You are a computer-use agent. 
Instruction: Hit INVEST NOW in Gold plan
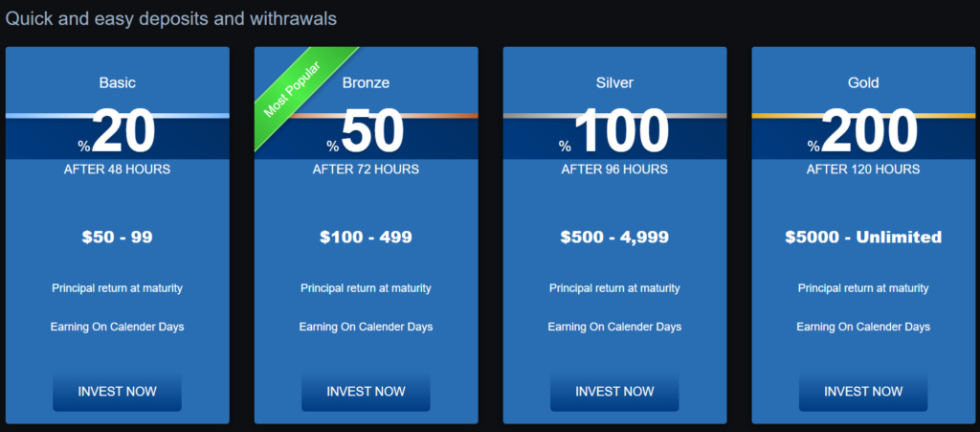(x=863, y=392)
